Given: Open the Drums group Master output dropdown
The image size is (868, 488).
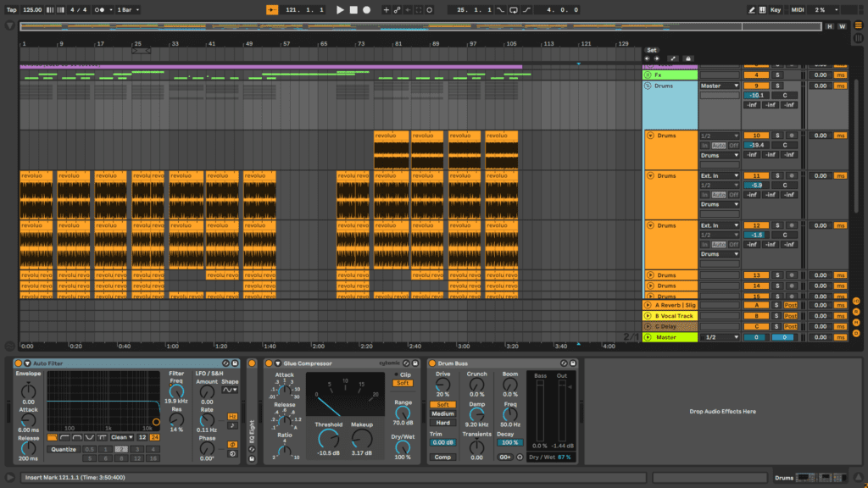Looking at the screenshot, I should point(719,86).
